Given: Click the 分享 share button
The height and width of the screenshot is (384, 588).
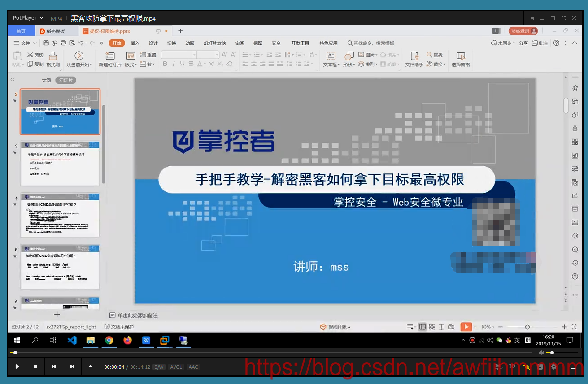Looking at the screenshot, I should click(x=523, y=43).
